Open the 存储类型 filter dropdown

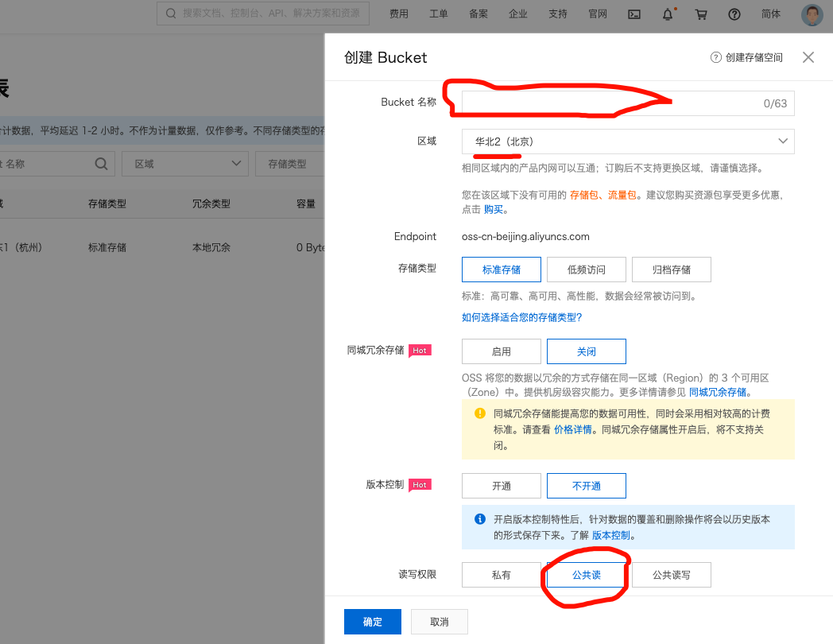(x=288, y=164)
